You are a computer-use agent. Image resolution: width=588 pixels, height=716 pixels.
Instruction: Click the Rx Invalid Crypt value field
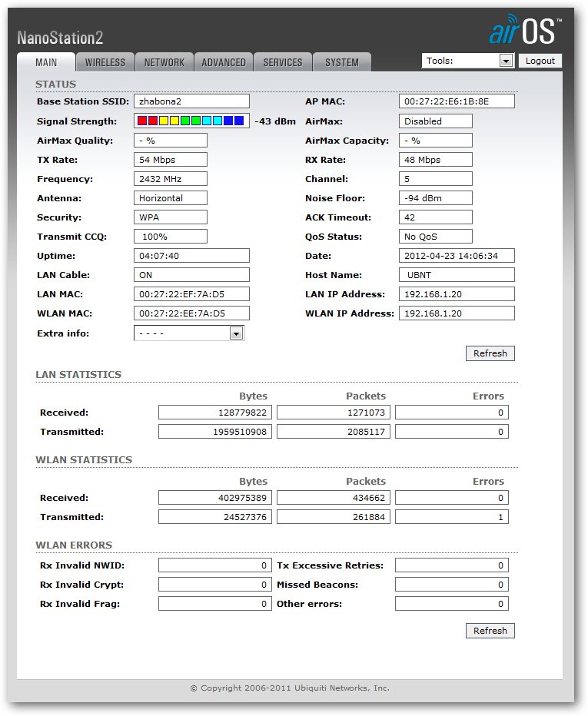(215, 585)
